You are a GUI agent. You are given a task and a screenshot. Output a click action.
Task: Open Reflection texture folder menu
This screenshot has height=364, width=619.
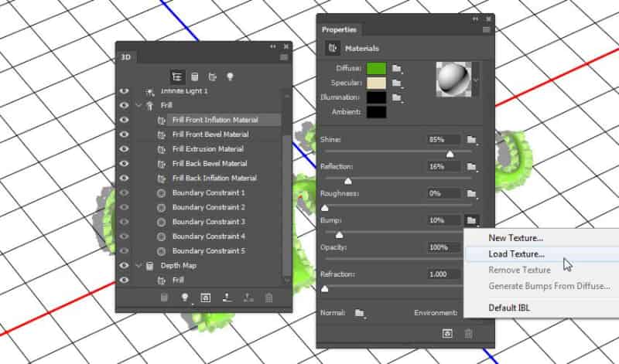[x=472, y=167]
